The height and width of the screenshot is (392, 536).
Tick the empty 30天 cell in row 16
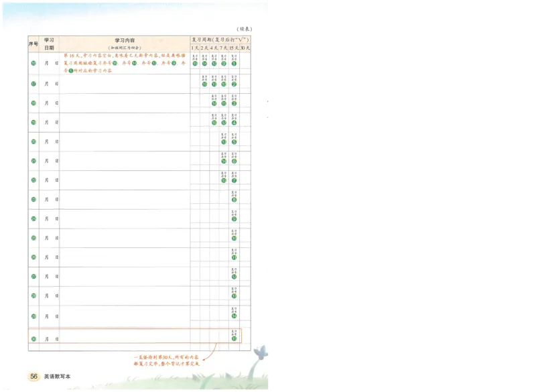[x=245, y=64]
